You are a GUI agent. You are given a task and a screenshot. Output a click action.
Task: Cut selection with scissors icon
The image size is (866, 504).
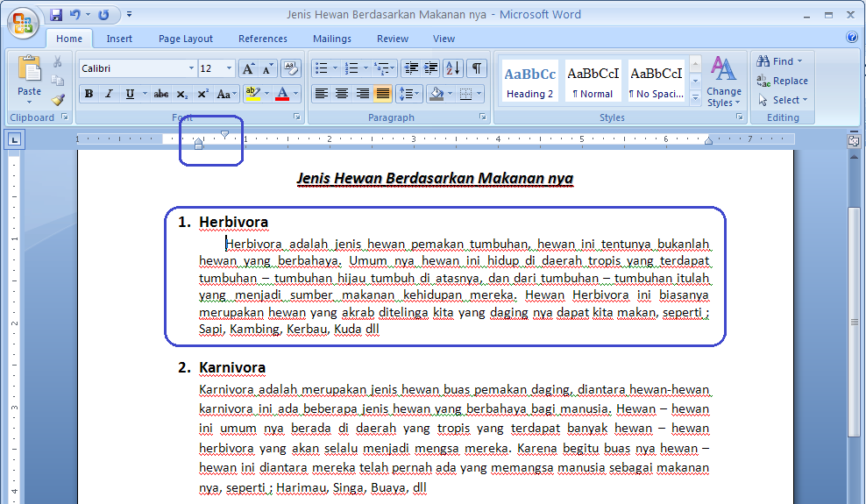point(58,61)
